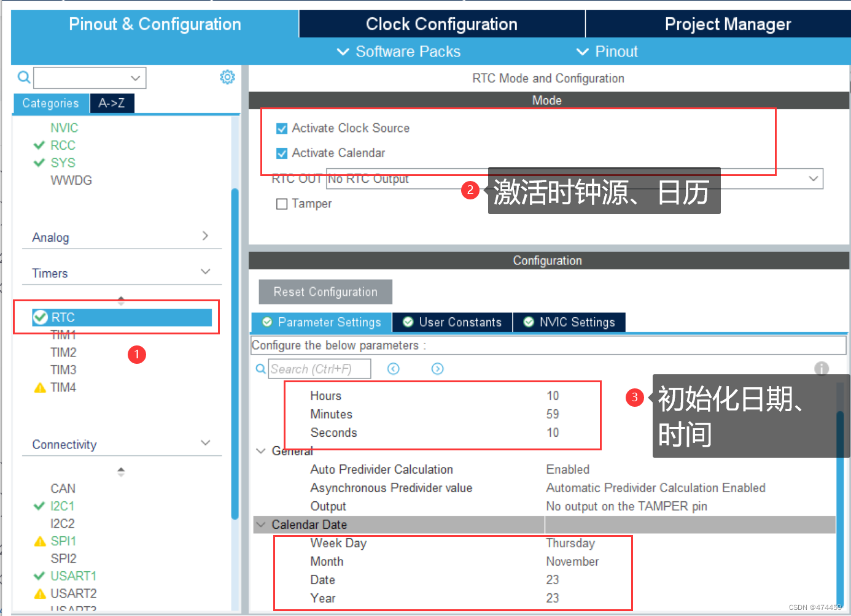Click the Week Day value Thursday

pyautogui.click(x=570, y=543)
